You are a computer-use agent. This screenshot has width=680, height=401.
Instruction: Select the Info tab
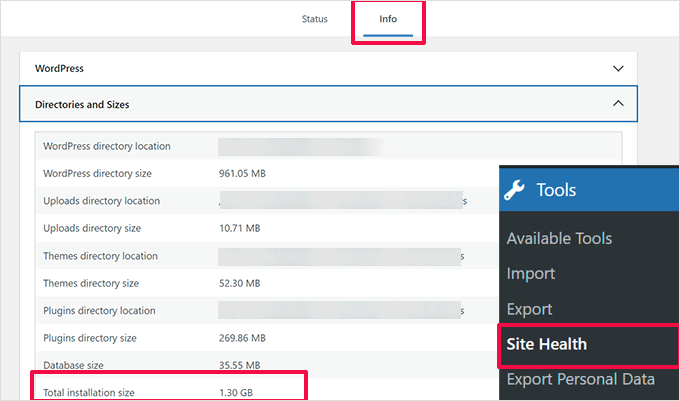pyautogui.click(x=388, y=20)
